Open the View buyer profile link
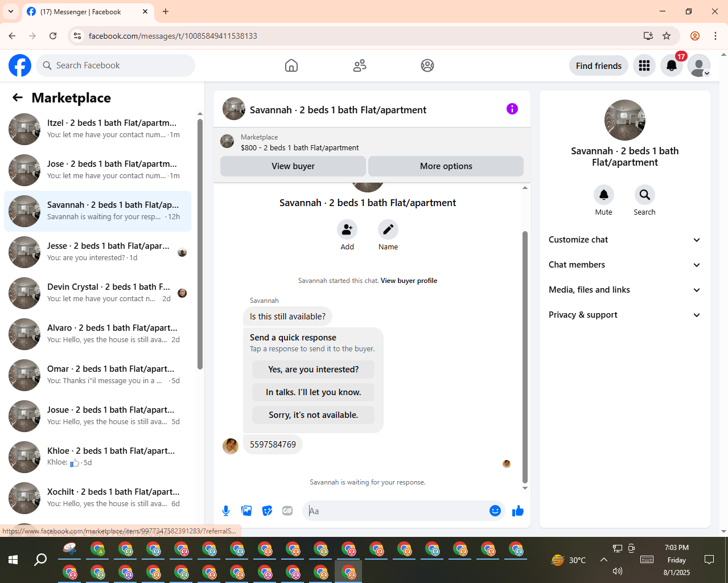The image size is (728, 583). 409,281
